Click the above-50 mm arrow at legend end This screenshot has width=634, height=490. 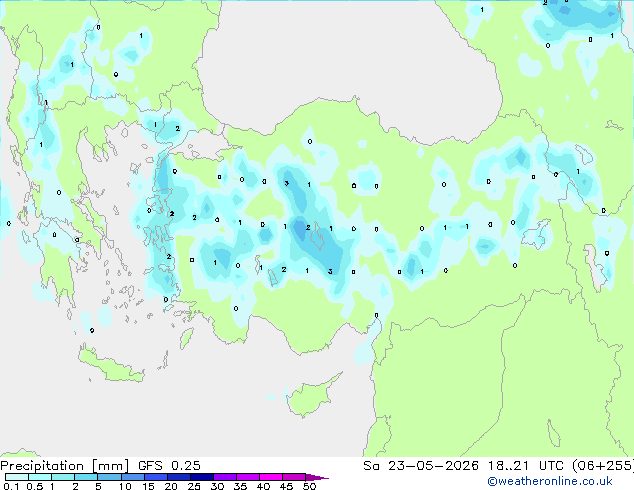pyautogui.click(x=317, y=477)
